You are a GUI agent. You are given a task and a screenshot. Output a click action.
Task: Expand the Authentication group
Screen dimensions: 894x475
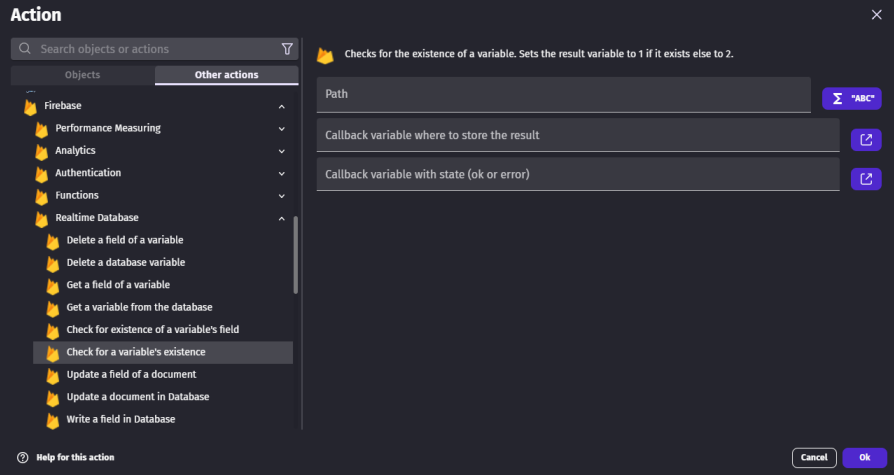pyautogui.click(x=282, y=173)
